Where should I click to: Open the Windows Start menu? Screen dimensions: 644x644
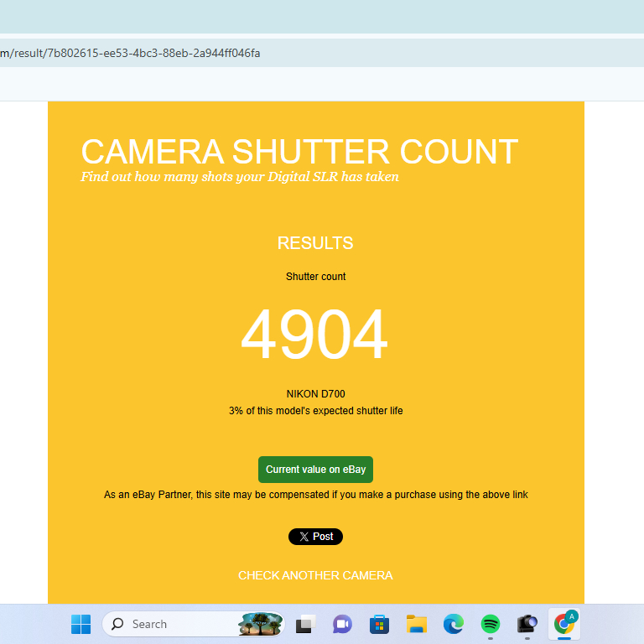[x=81, y=624]
